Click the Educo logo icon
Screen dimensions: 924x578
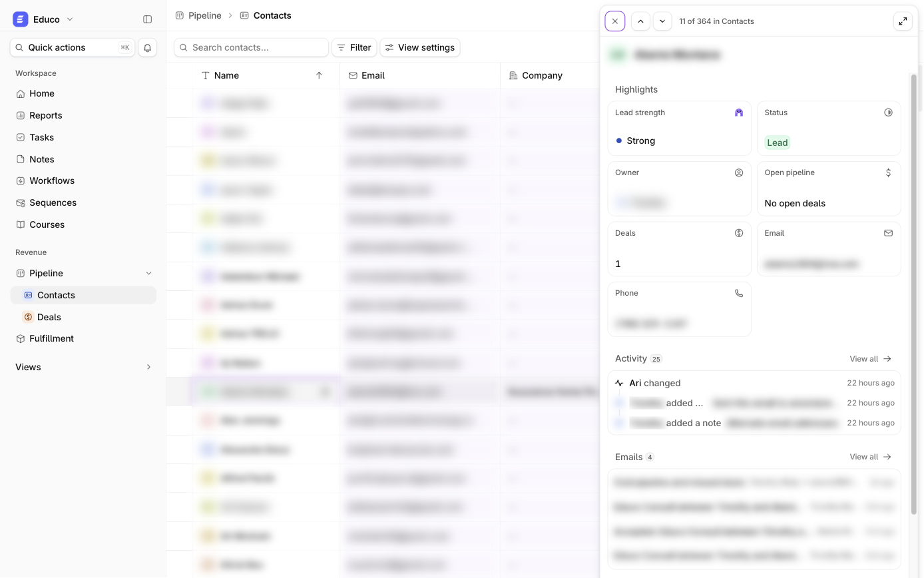pos(21,19)
